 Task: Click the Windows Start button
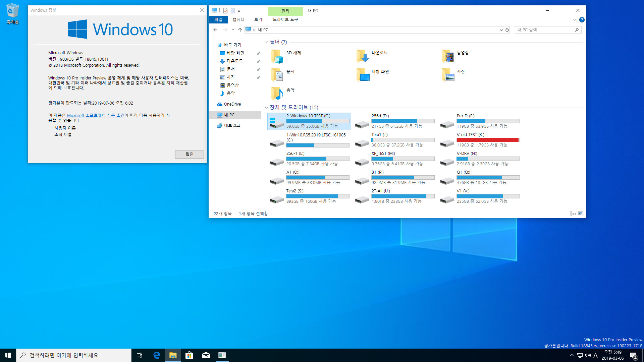[8, 355]
